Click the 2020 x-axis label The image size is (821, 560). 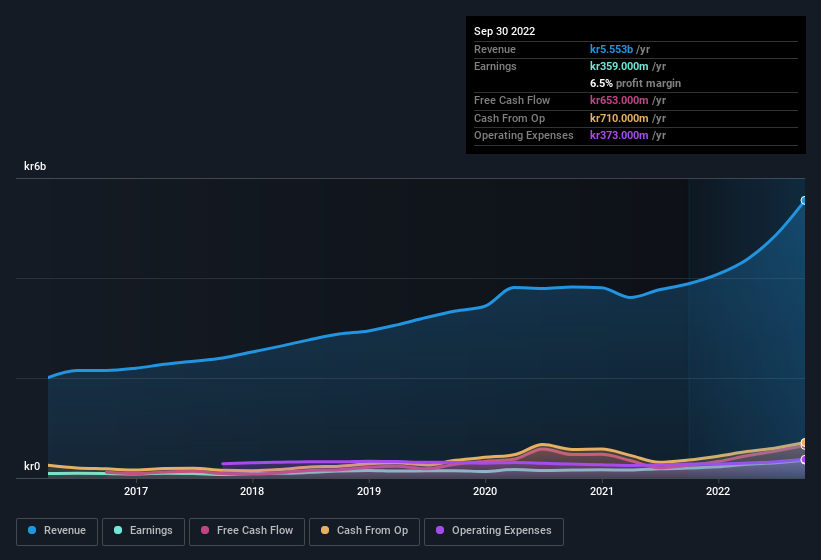pos(485,491)
